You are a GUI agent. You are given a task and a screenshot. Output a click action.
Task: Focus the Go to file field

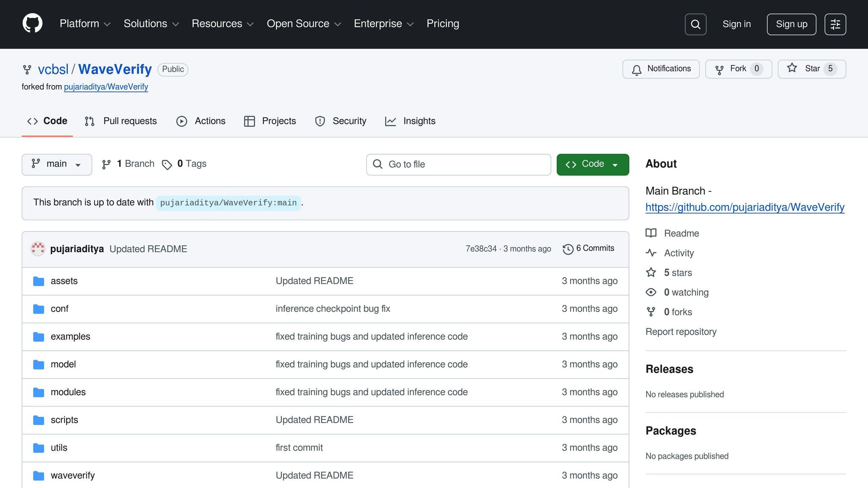458,164
